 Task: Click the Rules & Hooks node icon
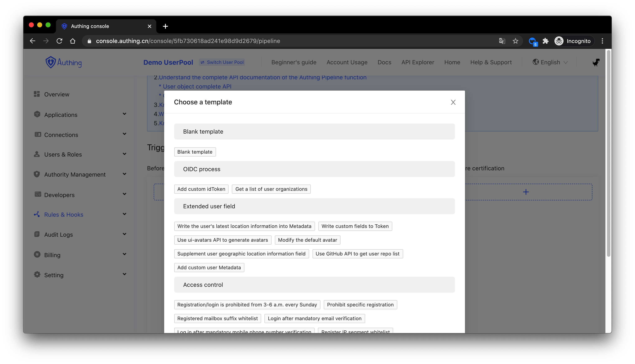tap(37, 214)
